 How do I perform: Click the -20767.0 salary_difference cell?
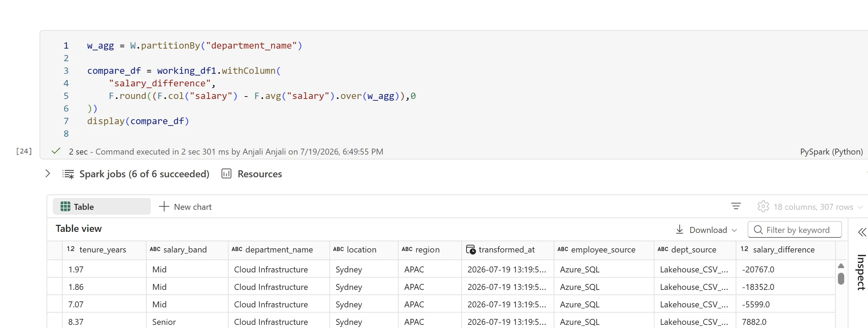pos(786,269)
